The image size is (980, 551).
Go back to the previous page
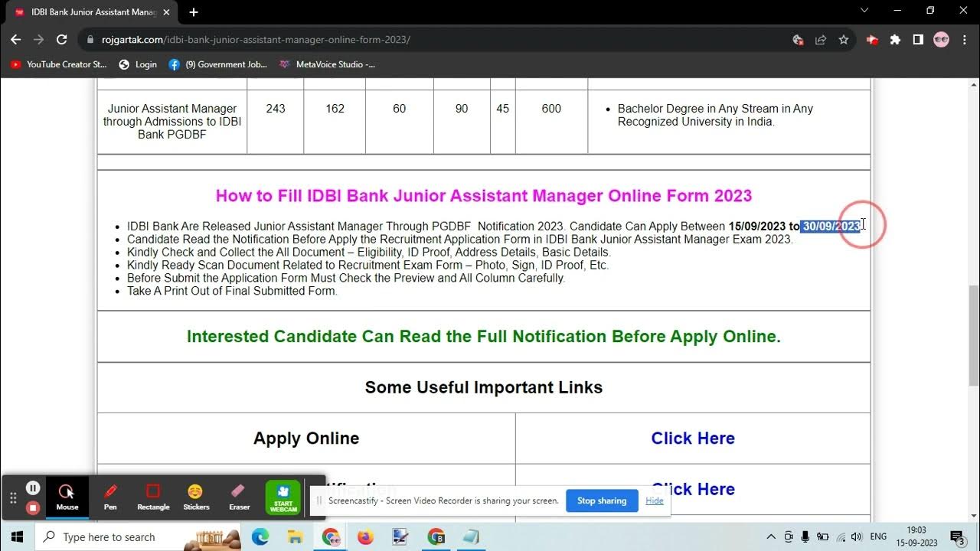pyautogui.click(x=15, y=40)
